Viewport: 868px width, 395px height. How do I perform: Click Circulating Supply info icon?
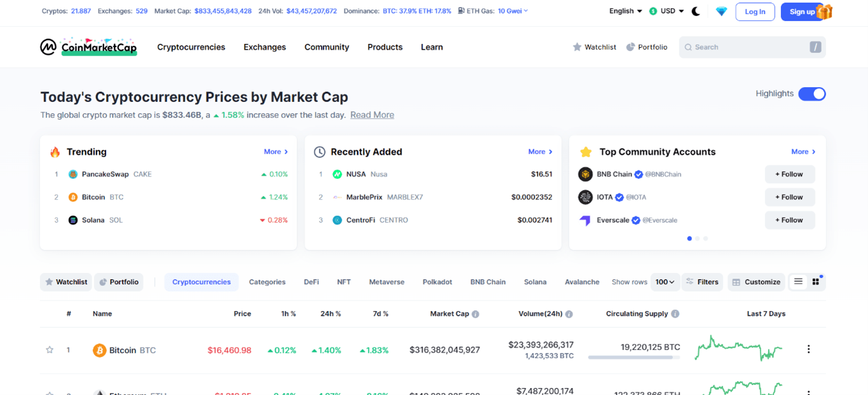pos(675,314)
